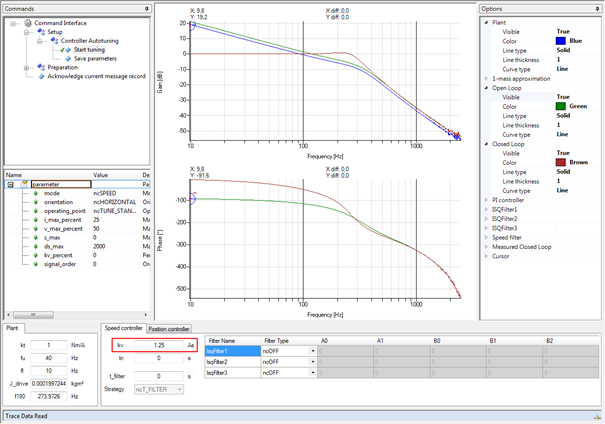This screenshot has height=424, width=605.
Task: Collapse the Command Interface tree node
Action: coord(13,24)
